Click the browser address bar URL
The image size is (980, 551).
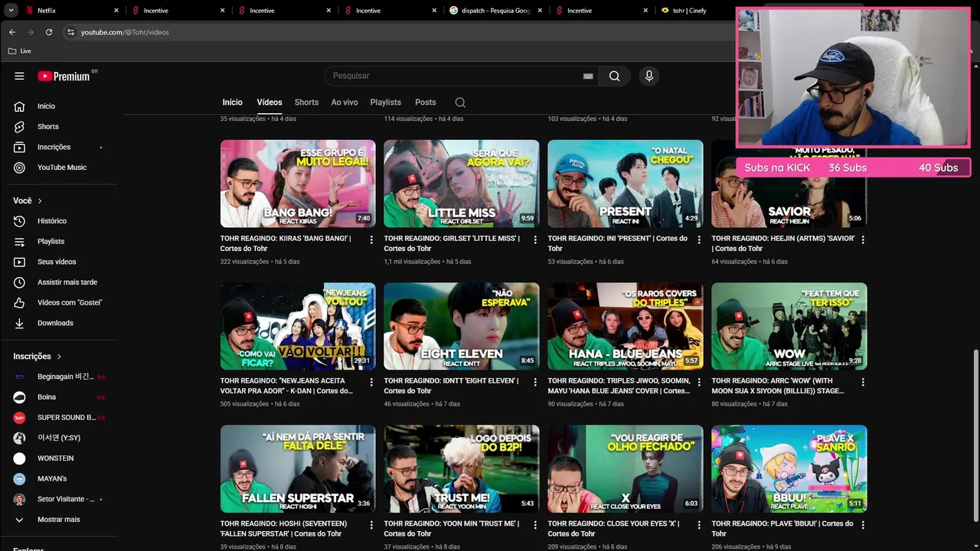[x=125, y=32]
